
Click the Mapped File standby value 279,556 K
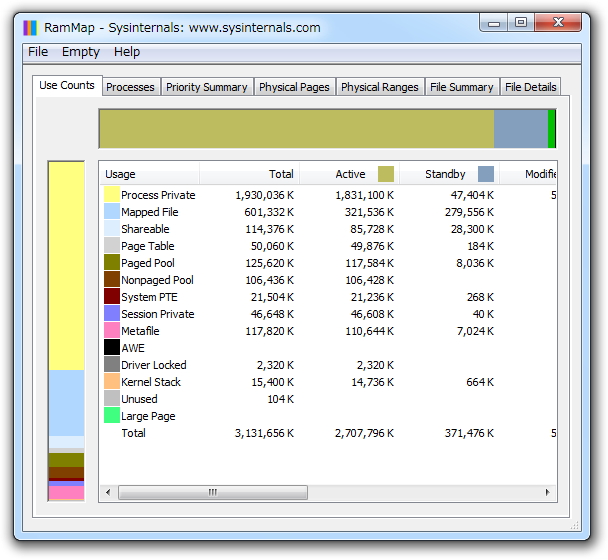pos(469,212)
